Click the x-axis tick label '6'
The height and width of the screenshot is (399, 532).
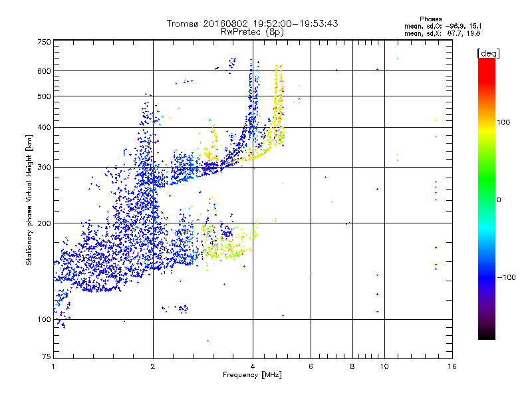pos(311,366)
